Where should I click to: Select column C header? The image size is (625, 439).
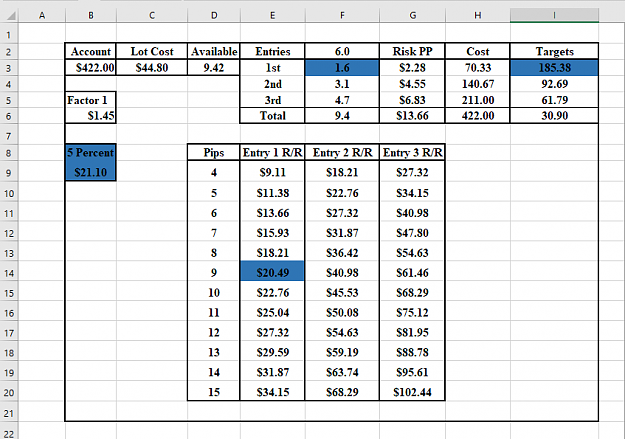[x=152, y=16]
